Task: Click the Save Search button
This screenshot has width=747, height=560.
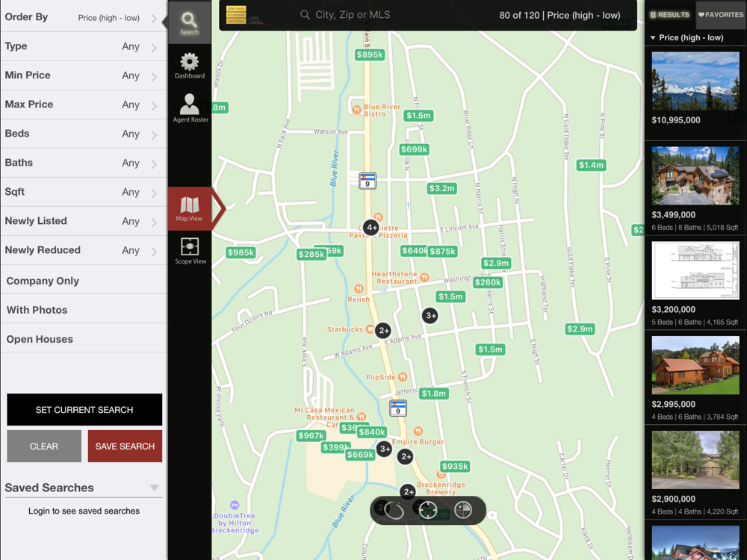Action: (125, 447)
